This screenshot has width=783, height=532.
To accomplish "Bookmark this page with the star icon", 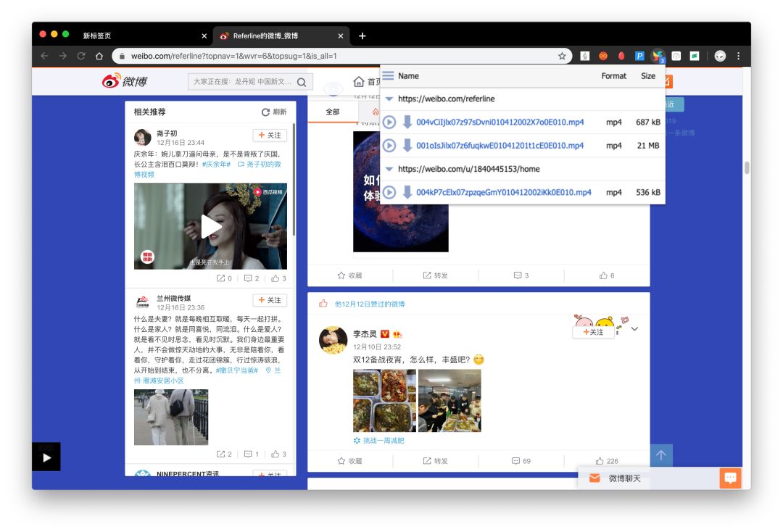I will click(x=562, y=56).
